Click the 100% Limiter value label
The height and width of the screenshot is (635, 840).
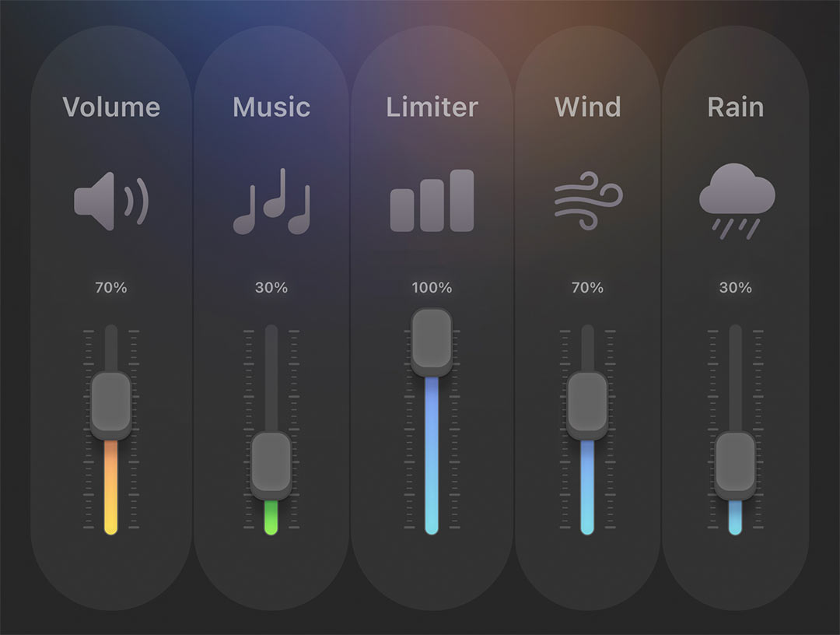pos(432,288)
